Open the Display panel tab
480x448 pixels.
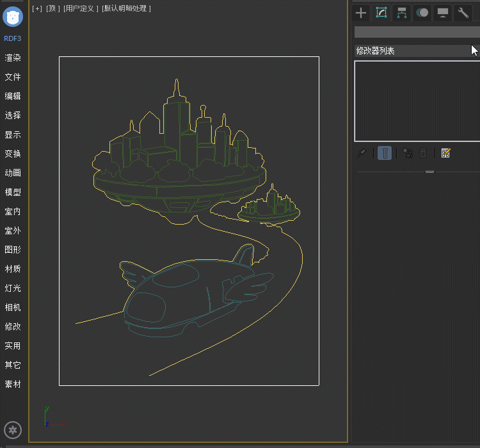(442, 13)
